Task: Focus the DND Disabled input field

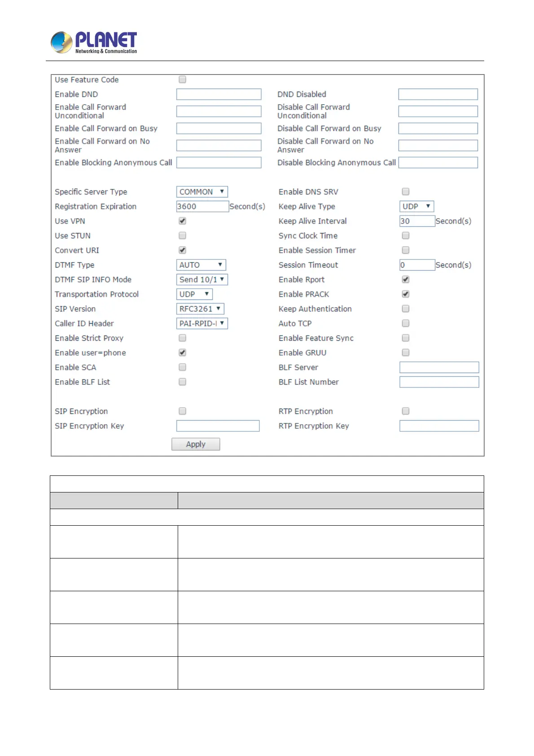Action: (x=438, y=94)
